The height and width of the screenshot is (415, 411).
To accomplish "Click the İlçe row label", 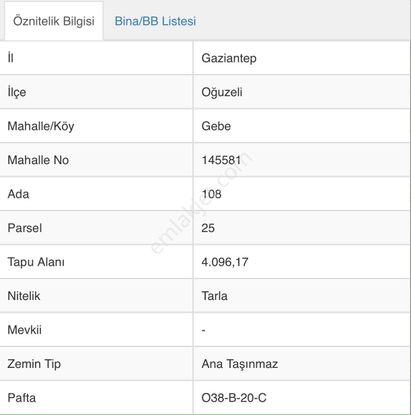I will pos(17,92).
